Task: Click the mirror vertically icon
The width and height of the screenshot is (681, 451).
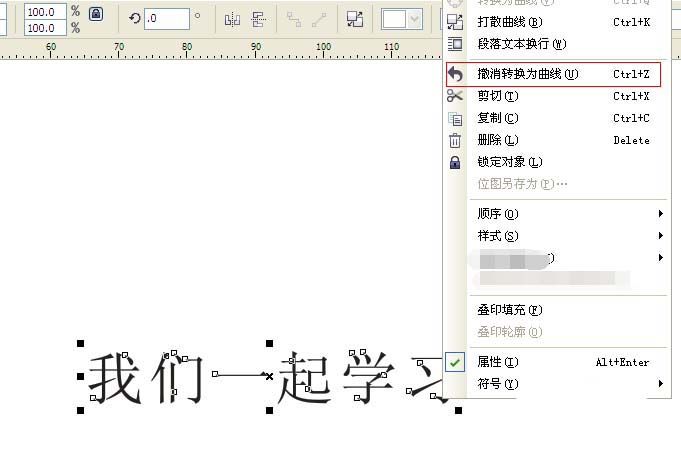Action: pos(258,19)
